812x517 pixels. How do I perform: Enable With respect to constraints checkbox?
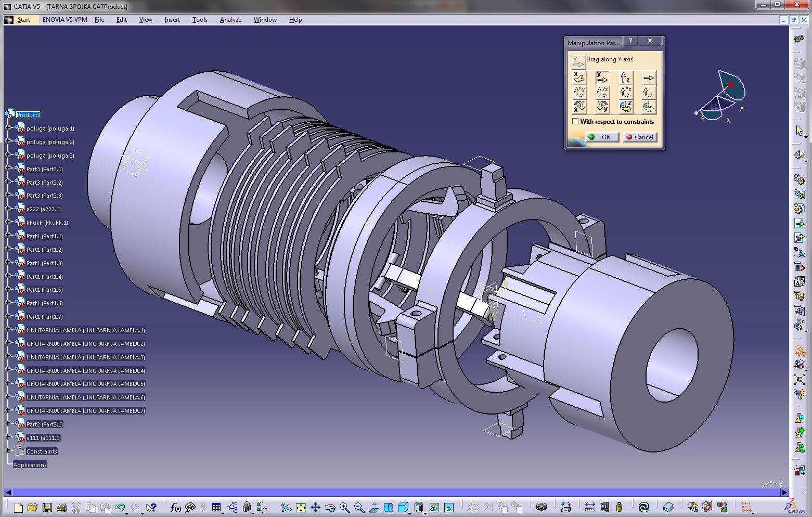(x=575, y=122)
